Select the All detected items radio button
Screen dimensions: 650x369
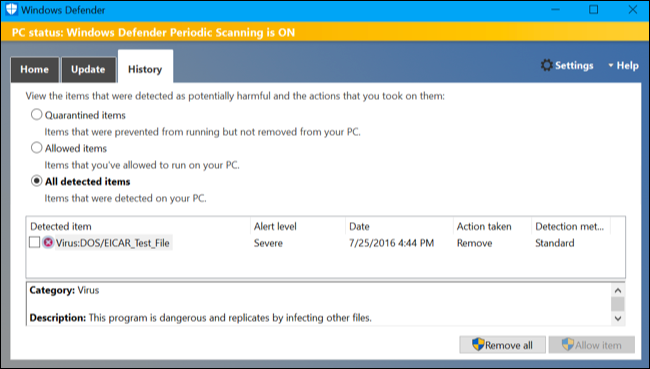36,181
